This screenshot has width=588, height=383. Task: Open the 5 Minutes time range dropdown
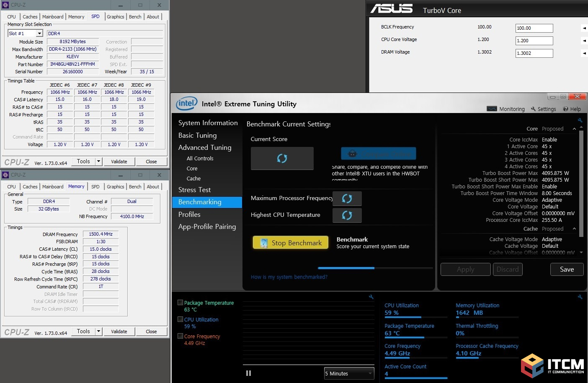(x=349, y=373)
